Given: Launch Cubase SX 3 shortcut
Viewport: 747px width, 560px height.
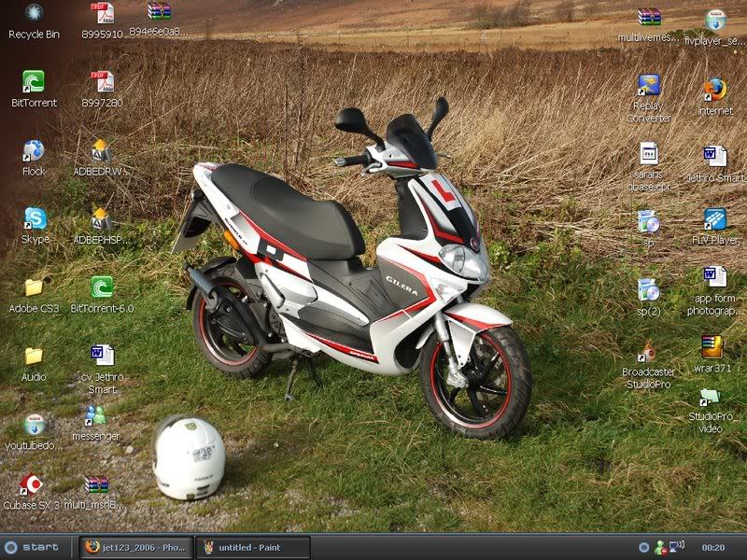Looking at the screenshot, I should pyautogui.click(x=32, y=484).
